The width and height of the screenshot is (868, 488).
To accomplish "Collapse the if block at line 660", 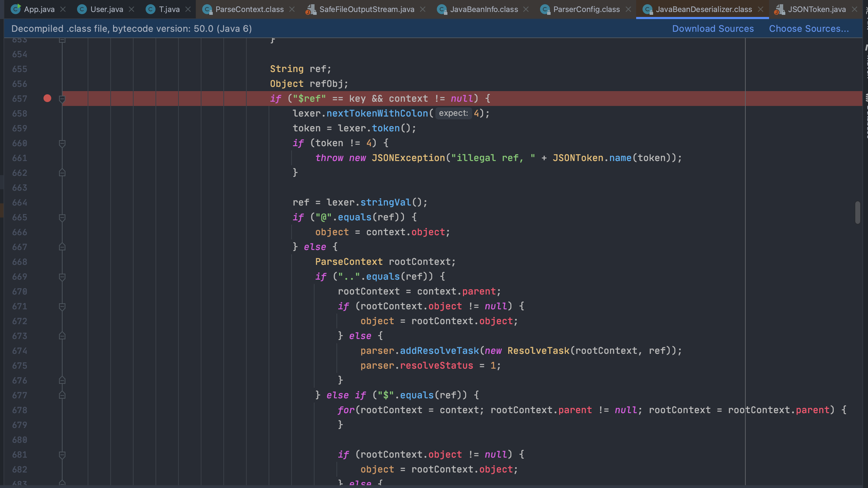I will tap(62, 143).
